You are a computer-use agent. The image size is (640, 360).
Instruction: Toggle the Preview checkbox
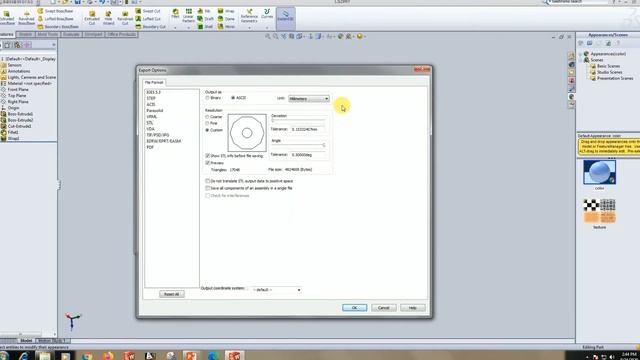[208, 163]
